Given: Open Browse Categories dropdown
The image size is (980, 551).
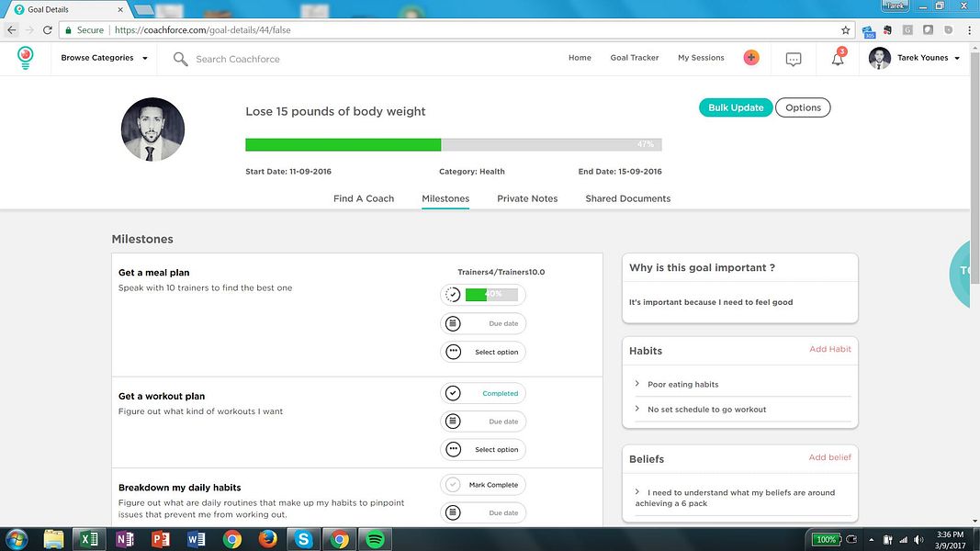Looking at the screenshot, I should click(x=105, y=58).
